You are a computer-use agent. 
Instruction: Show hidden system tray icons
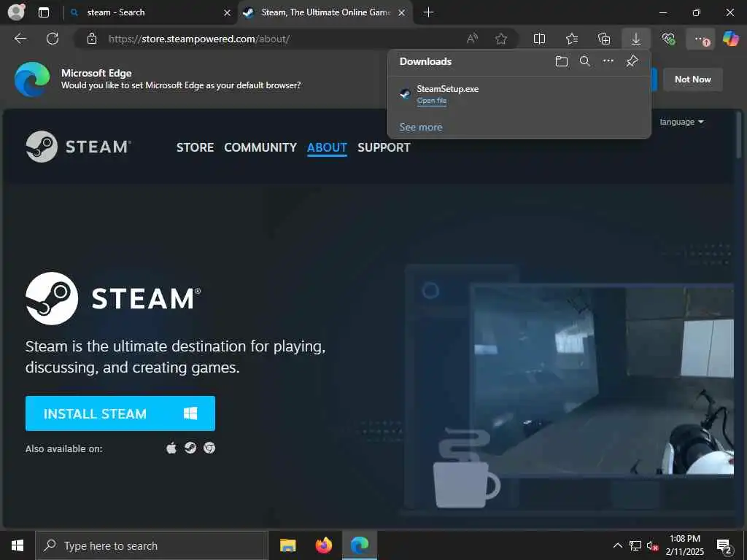pyautogui.click(x=617, y=545)
